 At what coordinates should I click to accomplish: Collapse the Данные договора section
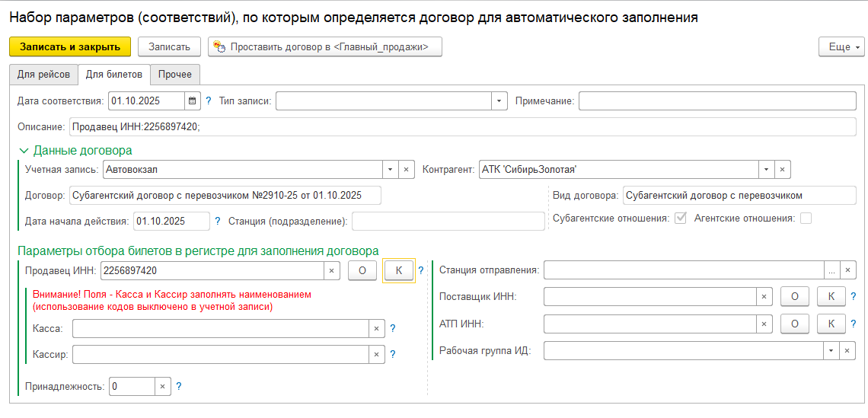pos(23,151)
